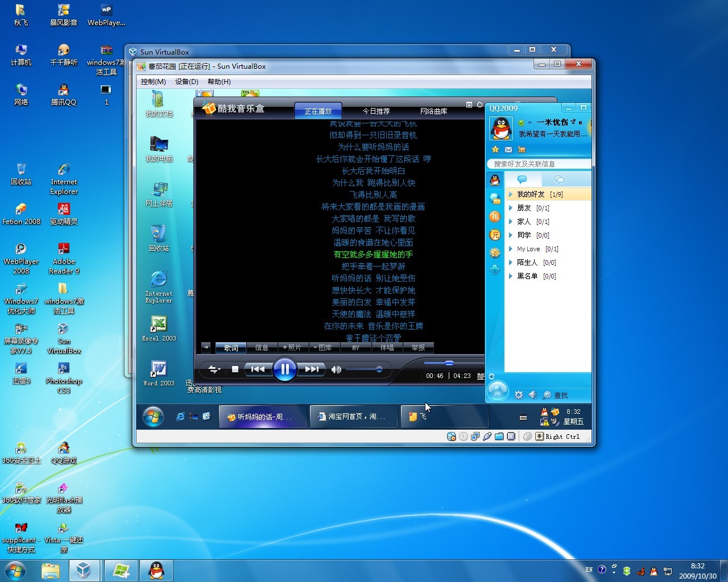Pause the song in Kuwo music box

(x=285, y=369)
